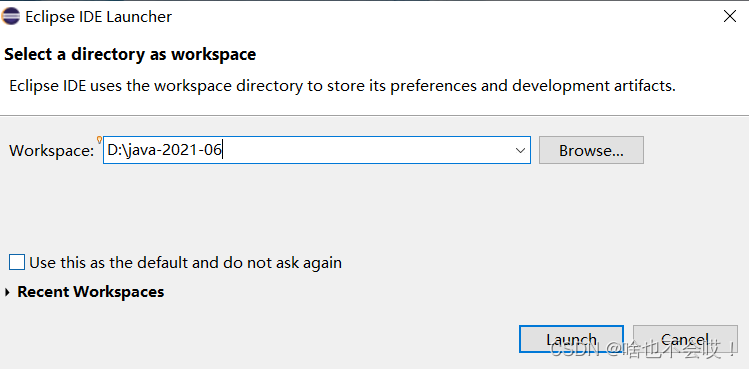Click the 'do not ask again' checkbox label
Viewport: 749px width, 369px height.
[x=185, y=263]
